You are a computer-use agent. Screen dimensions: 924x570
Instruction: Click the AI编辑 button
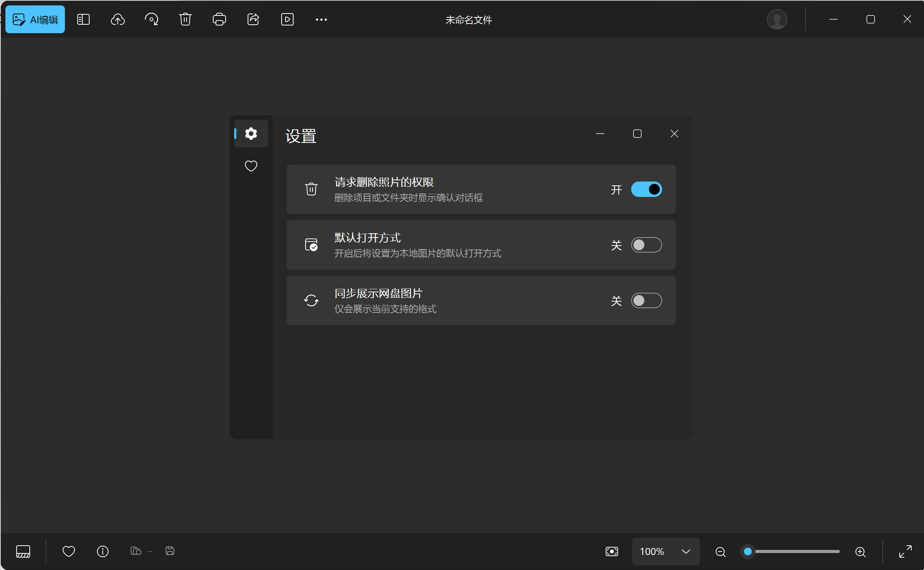point(35,20)
